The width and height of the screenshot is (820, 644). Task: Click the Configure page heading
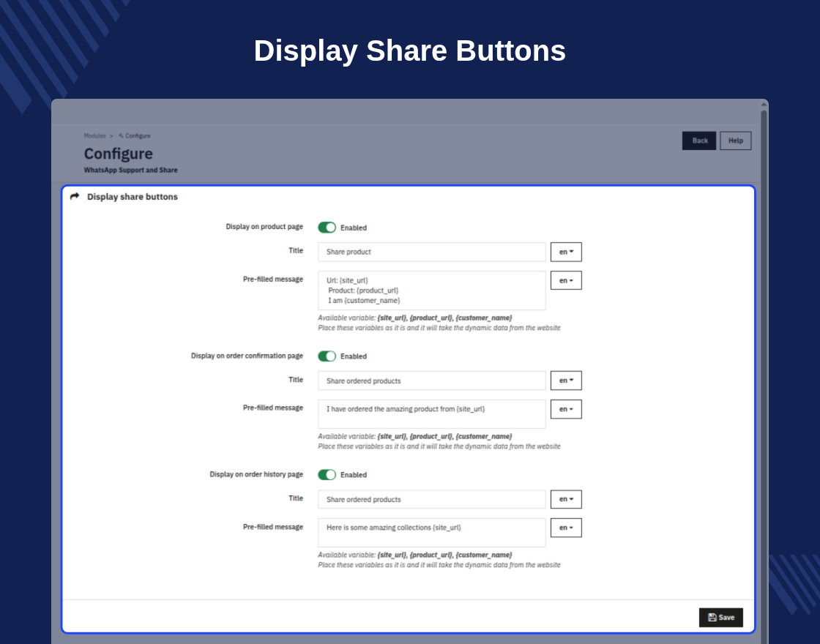tap(118, 154)
